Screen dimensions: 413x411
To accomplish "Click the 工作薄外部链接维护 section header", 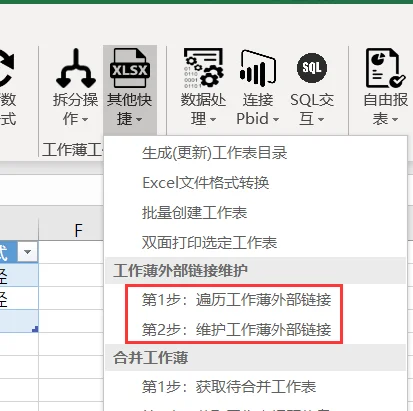I will point(256,270).
